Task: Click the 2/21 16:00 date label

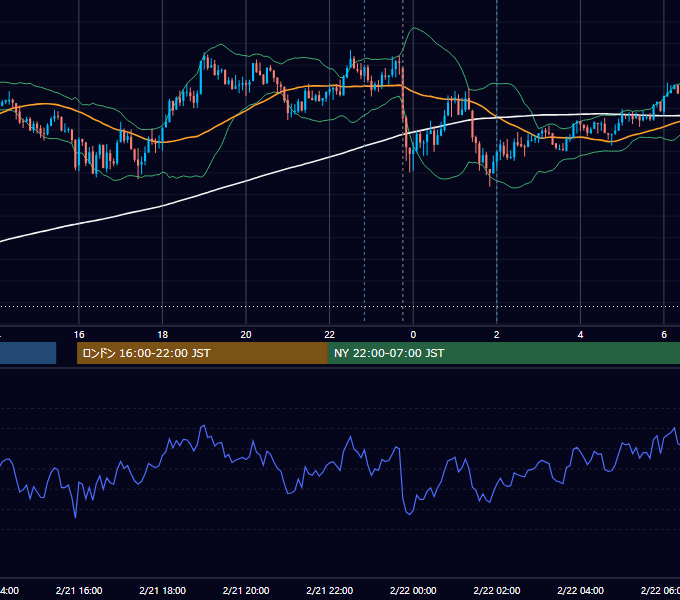Action: click(x=79, y=590)
